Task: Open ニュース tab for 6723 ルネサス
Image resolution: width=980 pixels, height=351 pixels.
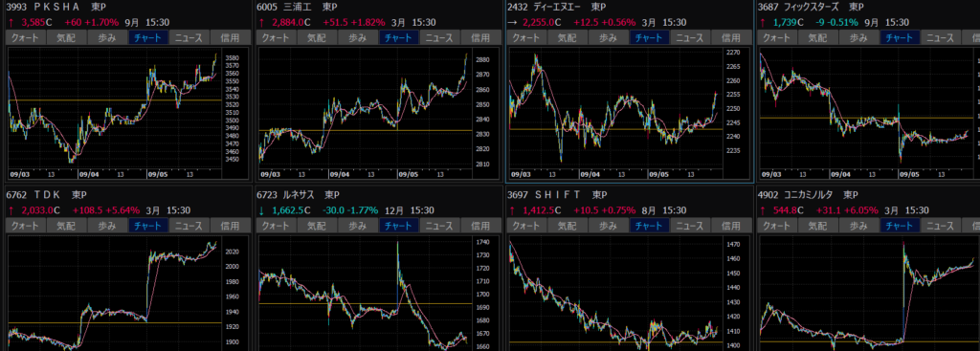Action: pyautogui.click(x=439, y=226)
